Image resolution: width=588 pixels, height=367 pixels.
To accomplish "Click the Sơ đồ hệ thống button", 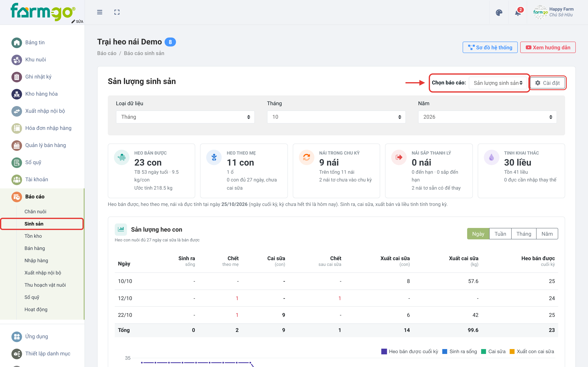I will point(490,48).
